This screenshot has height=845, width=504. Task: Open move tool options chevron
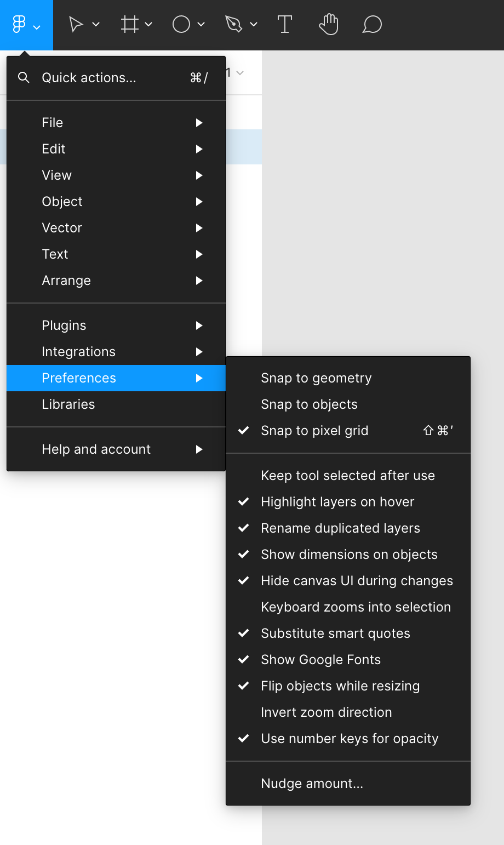(96, 25)
